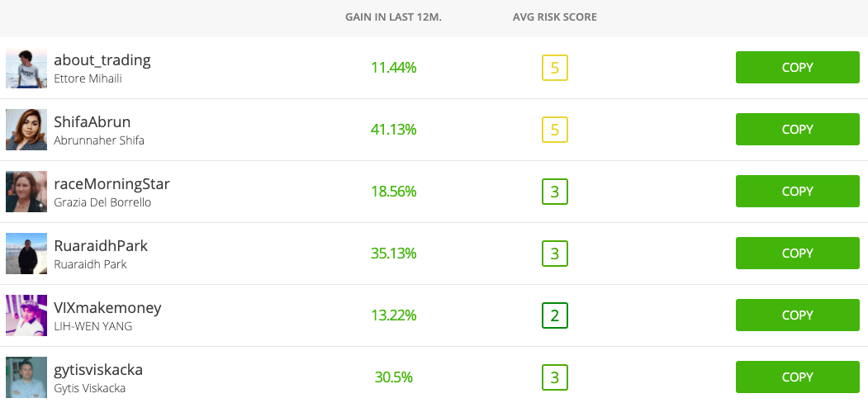
Task: Copy trader about_trading
Action: coord(797,68)
